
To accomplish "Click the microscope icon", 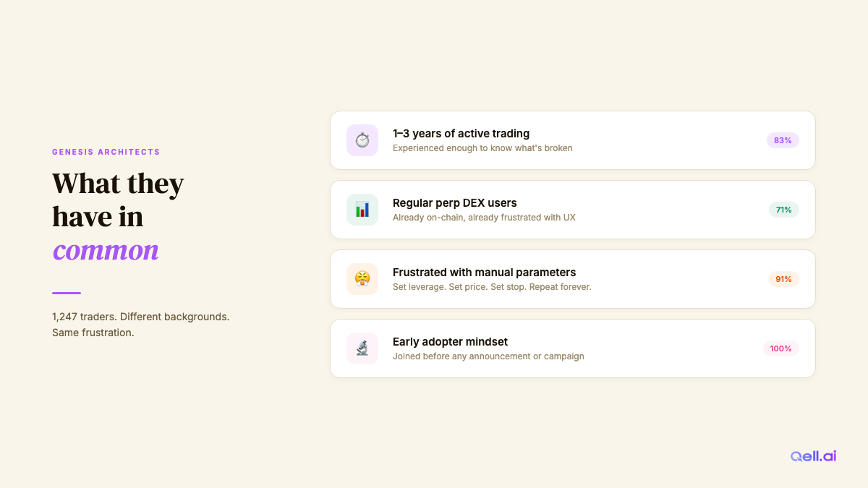I will pos(362,348).
